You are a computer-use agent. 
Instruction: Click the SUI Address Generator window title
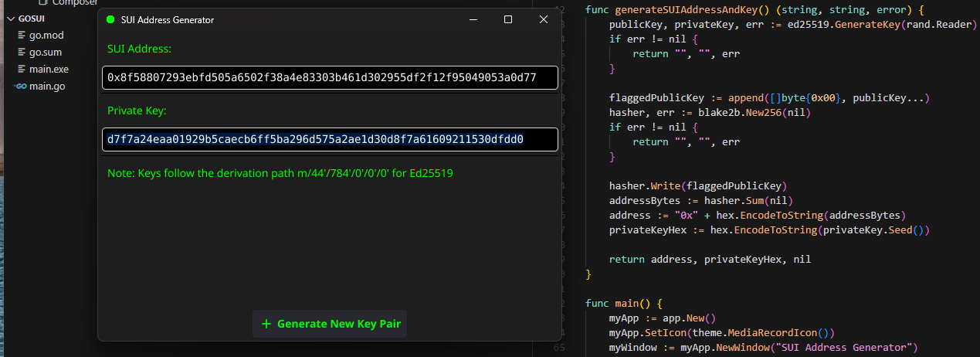pos(168,19)
